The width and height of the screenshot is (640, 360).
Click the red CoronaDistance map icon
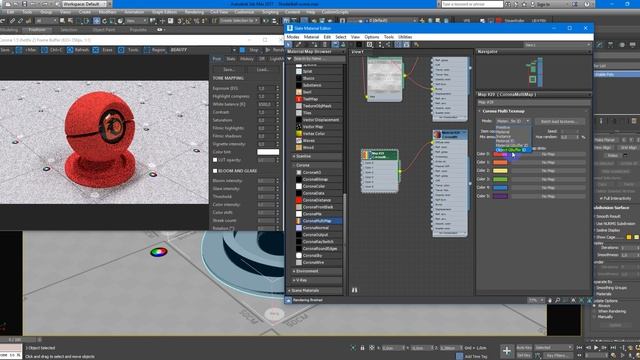(299, 200)
